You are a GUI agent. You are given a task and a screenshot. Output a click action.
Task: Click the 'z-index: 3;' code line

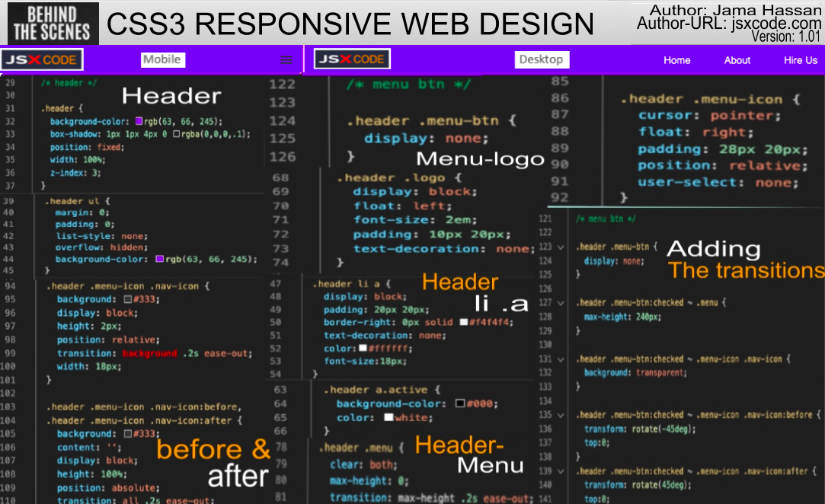point(75,173)
